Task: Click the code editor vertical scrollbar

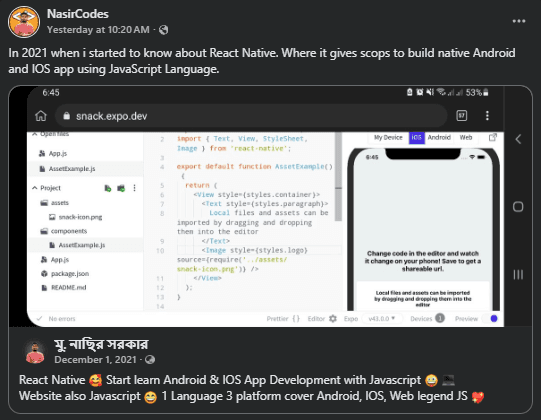Action: click(338, 177)
